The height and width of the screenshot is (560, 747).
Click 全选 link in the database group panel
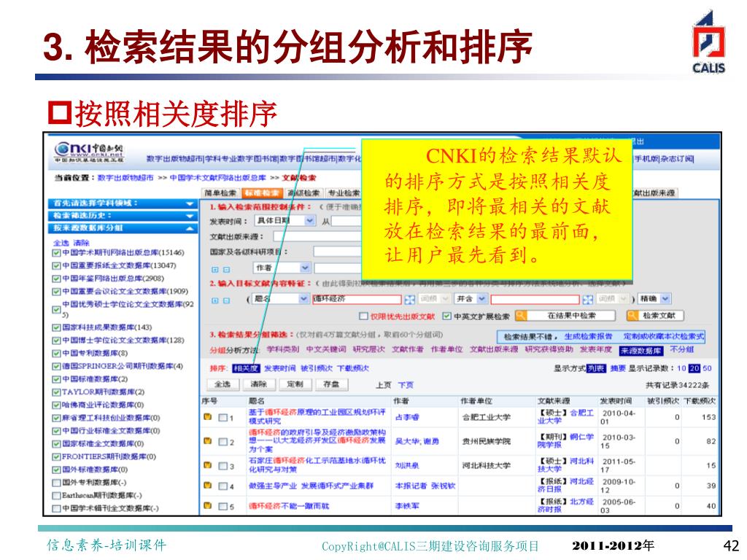[x=61, y=244]
